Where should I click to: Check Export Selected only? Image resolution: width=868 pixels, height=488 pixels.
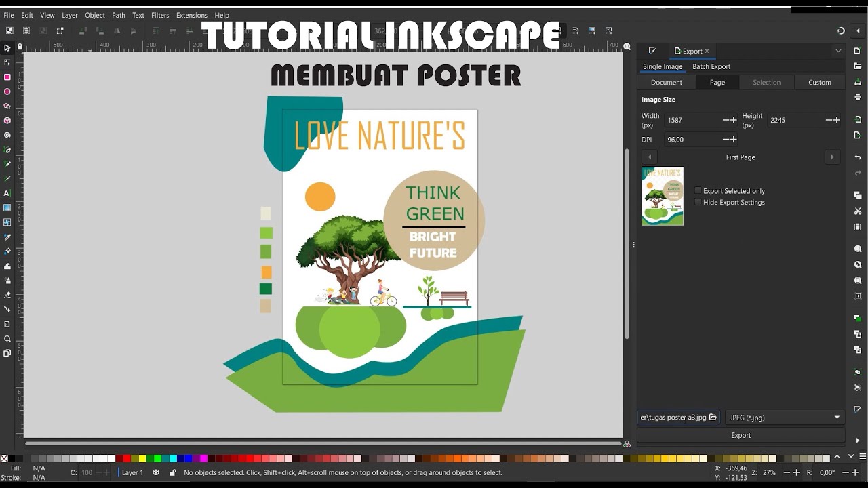coord(698,191)
